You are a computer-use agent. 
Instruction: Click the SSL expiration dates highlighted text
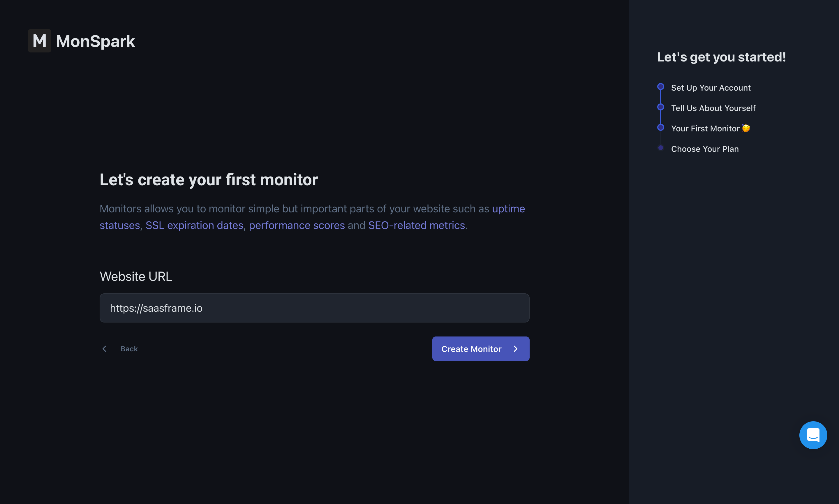(x=194, y=225)
